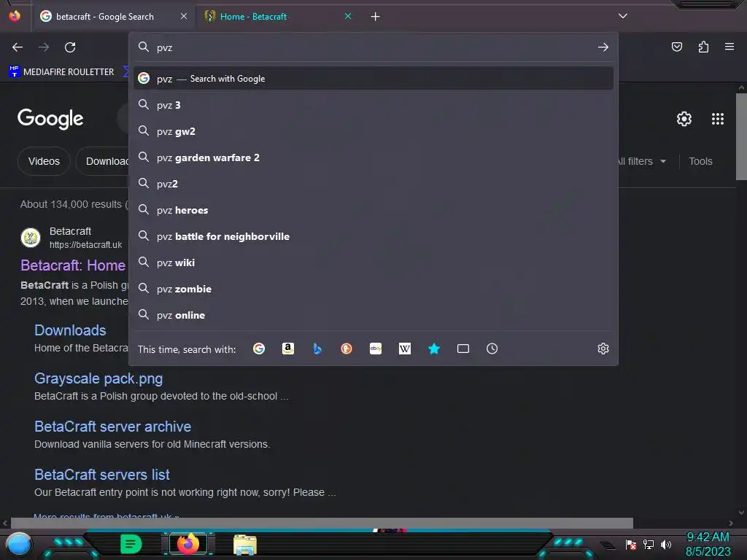
Task: Click the horizontal scrollbar at the bottom
Action: coord(322,523)
